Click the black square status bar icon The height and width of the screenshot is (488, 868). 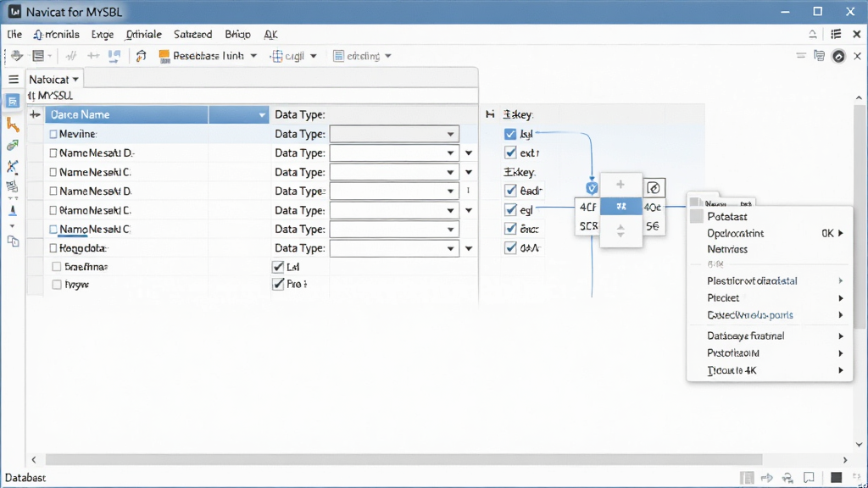tap(837, 477)
